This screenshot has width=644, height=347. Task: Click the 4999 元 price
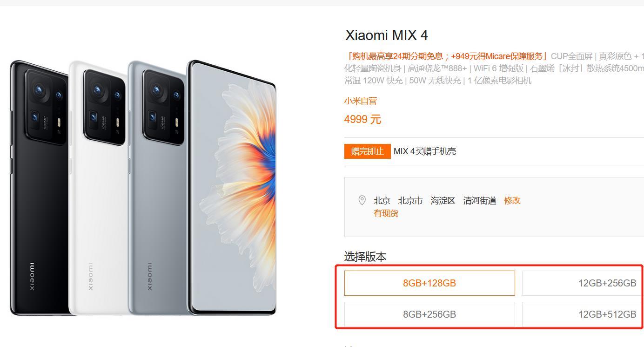362,119
